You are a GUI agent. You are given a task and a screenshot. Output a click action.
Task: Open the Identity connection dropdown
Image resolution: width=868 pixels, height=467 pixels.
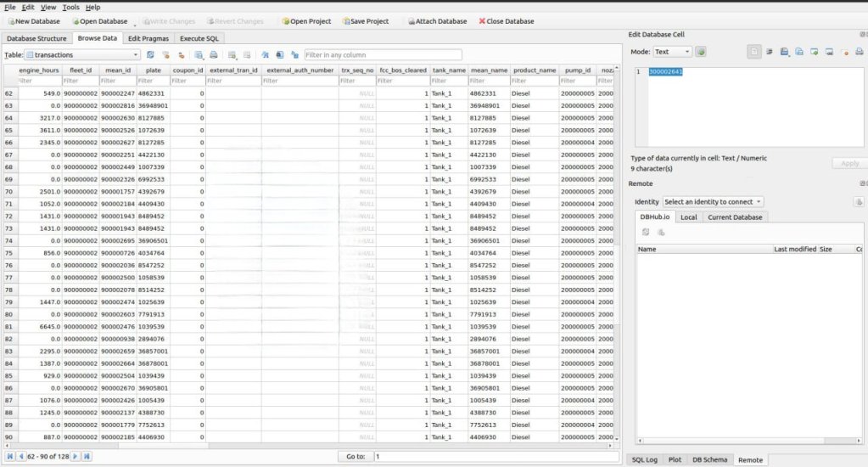[713, 201]
